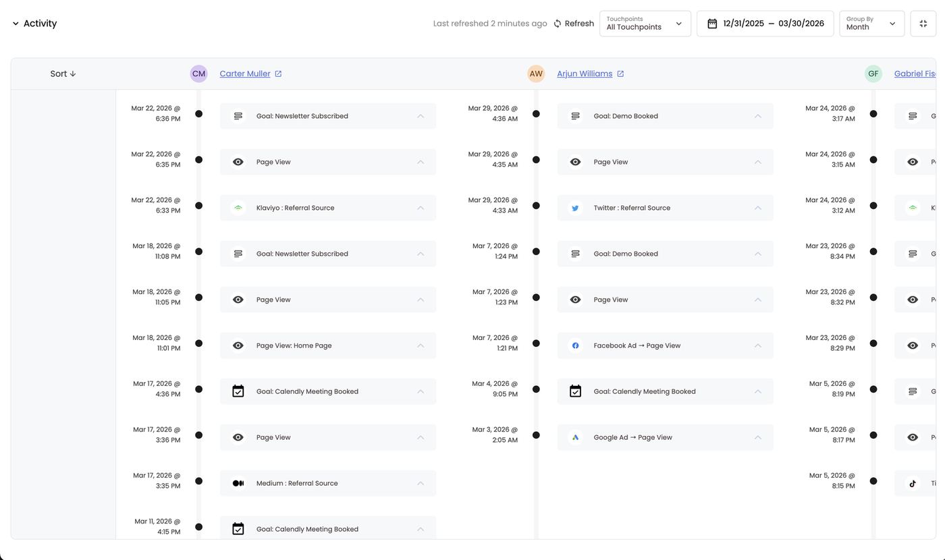This screenshot has width=945, height=560.
Task: Click calendar-check icon of Arjun's Calendly Meeting Booked
Action: click(576, 391)
